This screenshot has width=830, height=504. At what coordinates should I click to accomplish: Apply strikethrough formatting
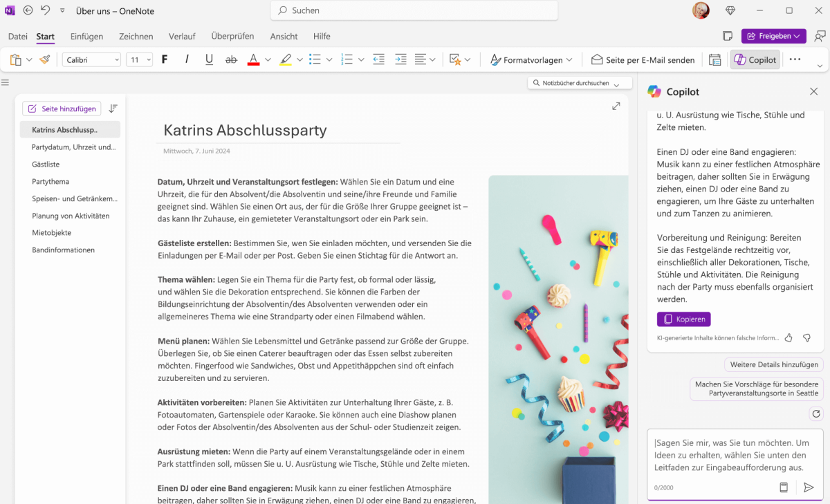pyautogui.click(x=231, y=59)
